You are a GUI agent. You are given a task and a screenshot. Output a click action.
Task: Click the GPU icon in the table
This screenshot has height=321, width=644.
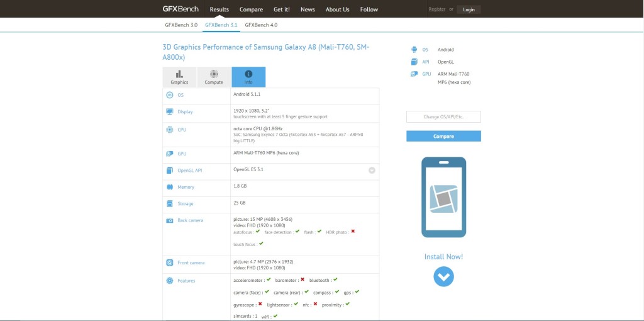point(170,154)
